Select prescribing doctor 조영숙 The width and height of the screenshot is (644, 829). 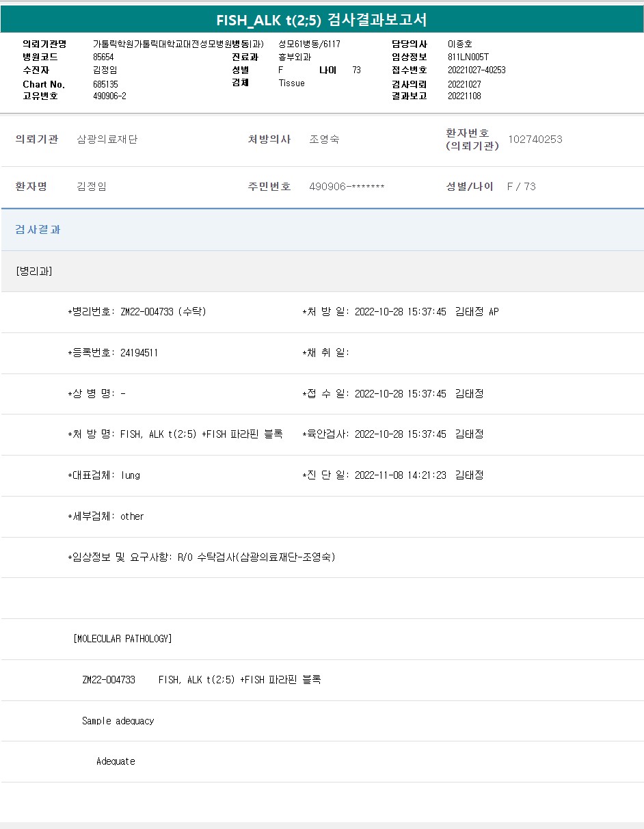[x=324, y=140]
